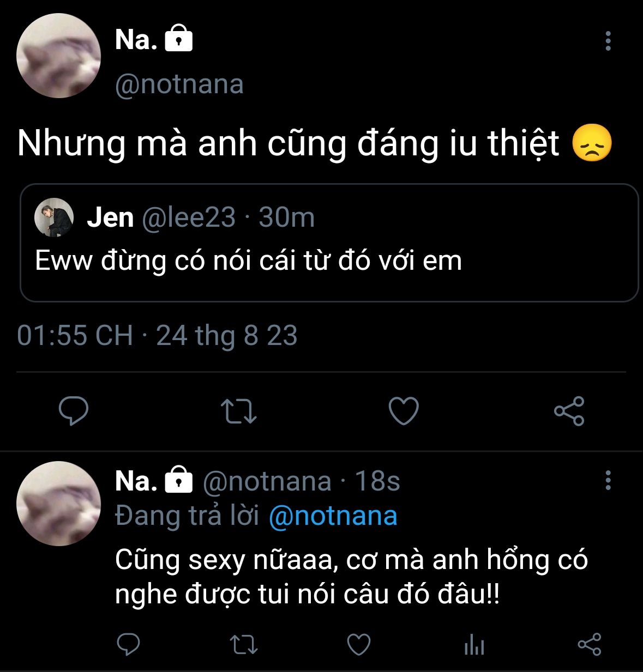
Task: Open Jen's quoted tweet avatar
Action: (54, 217)
